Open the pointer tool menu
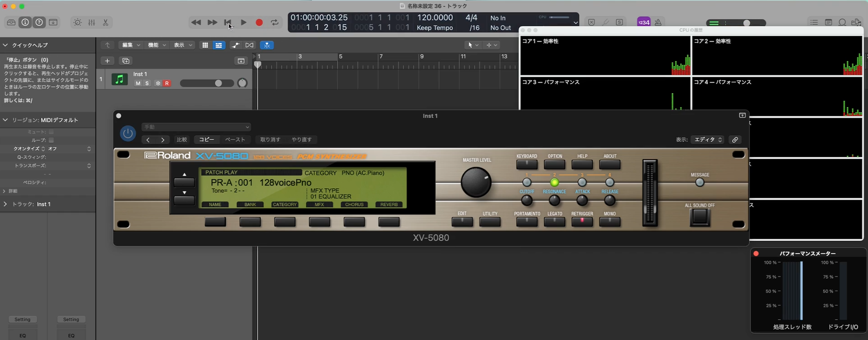The height and width of the screenshot is (340, 868). (x=474, y=45)
